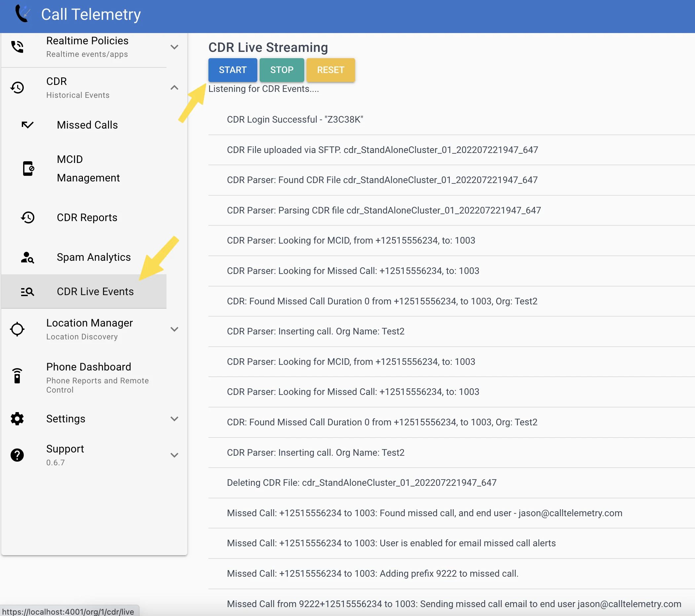Click the Settings gear icon
Screen dimensions: 695x616
click(x=17, y=419)
